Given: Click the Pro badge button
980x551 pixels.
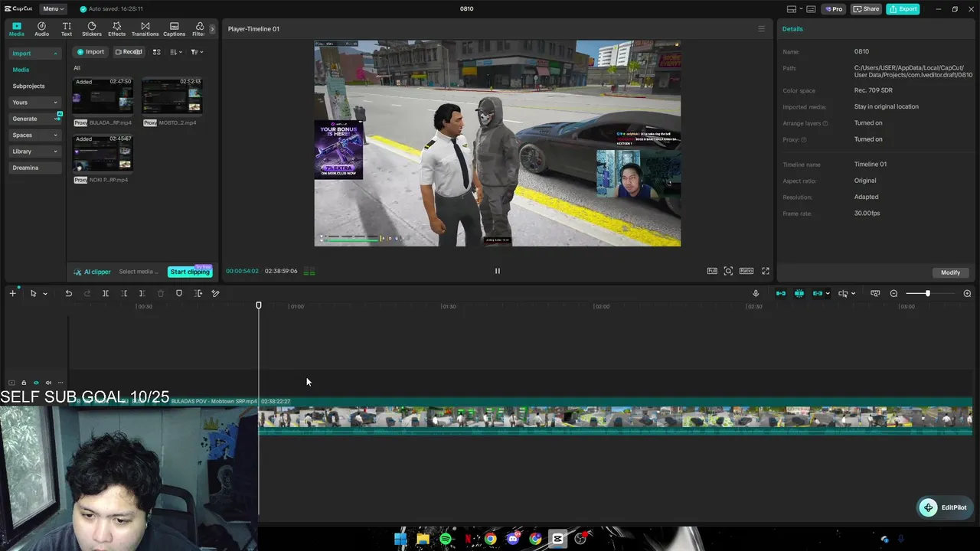Looking at the screenshot, I should coord(833,9).
